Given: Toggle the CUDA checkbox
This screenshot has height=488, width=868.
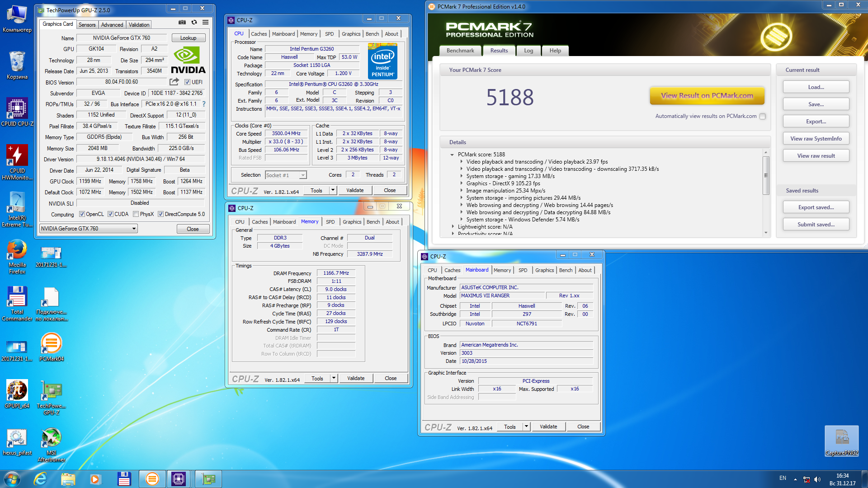Looking at the screenshot, I should pyautogui.click(x=110, y=214).
